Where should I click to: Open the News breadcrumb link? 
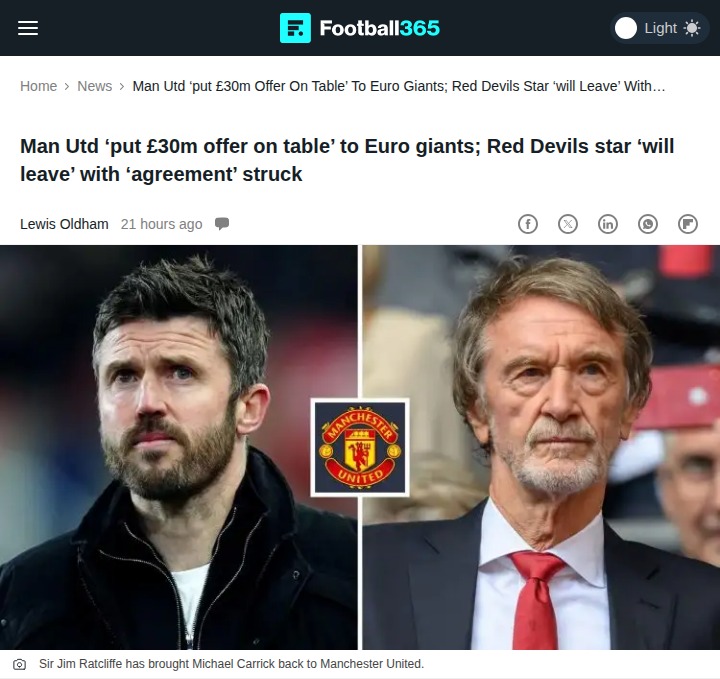click(x=95, y=86)
